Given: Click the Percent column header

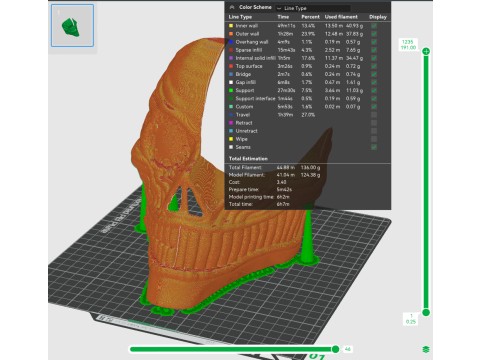Looking at the screenshot, I should pyautogui.click(x=310, y=17).
